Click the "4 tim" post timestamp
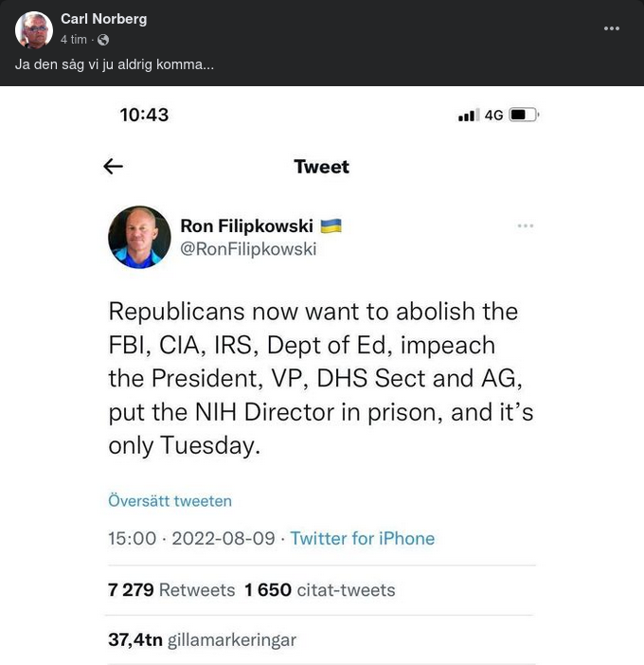Image resolution: width=644 pixels, height=665 pixels. tap(74, 40)
